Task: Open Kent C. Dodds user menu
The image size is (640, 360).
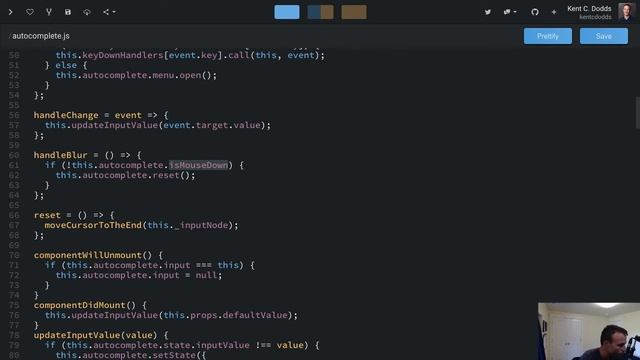Action: 589,12
